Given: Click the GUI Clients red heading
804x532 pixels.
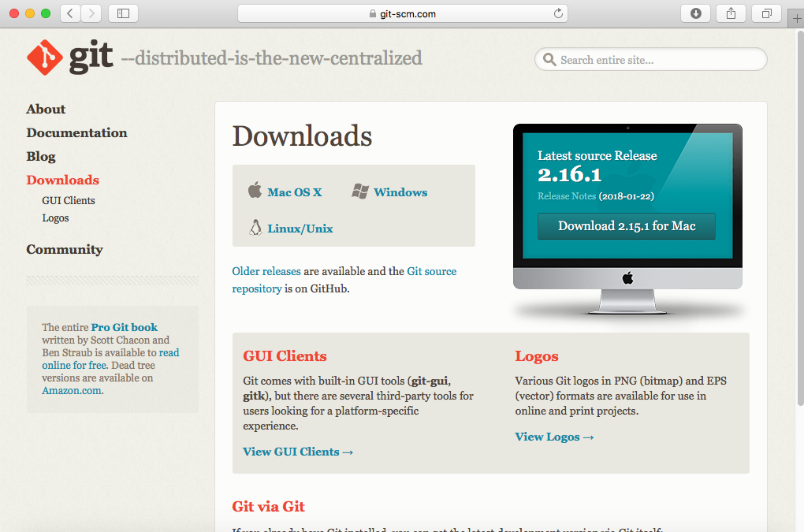Looking at the screenshot, I should pyautogui.click(x=285, y=356).
